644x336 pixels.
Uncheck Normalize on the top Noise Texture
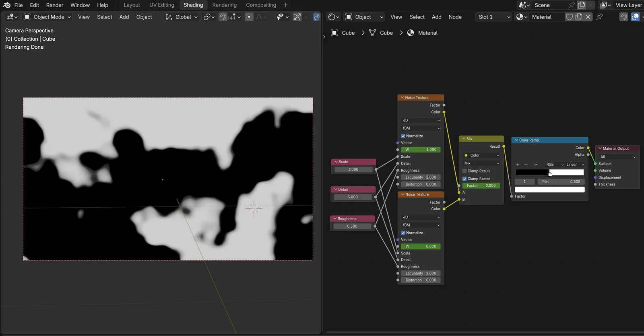(x=403, y=136)
